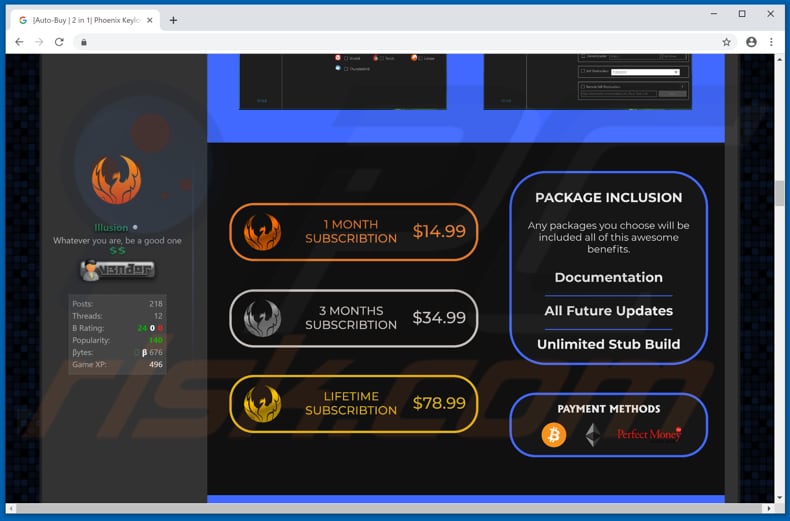Click the 3 Months Subscription $34.99 banner

353,318
